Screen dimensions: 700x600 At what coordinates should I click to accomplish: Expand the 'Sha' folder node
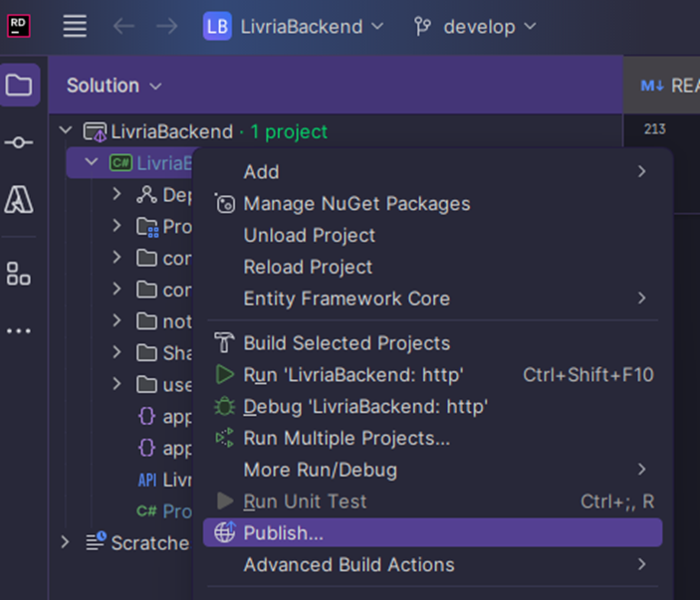pos(117,352)
